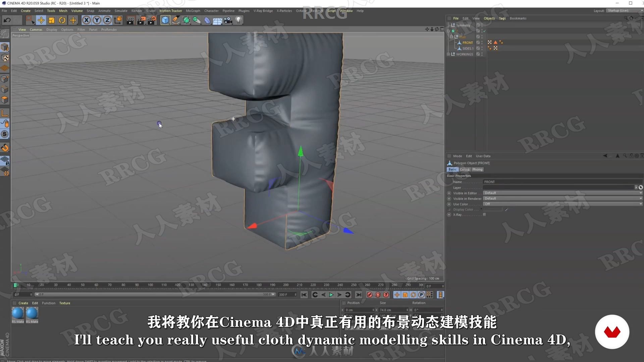Open the Mesh menu
The height and width of the screenshot is (362, 644).
pyautogui.click(x=63, y=11)
